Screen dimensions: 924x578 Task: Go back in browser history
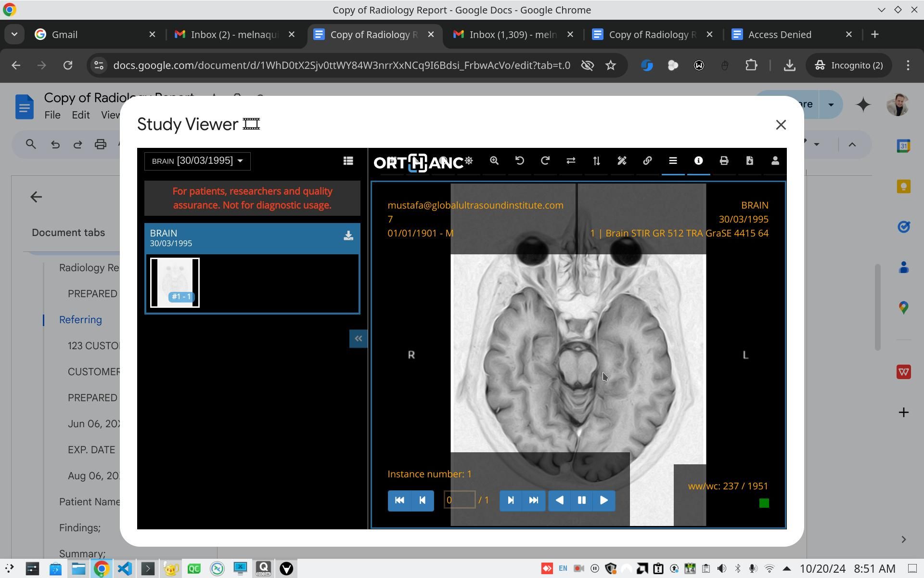(x=16, y=66)
